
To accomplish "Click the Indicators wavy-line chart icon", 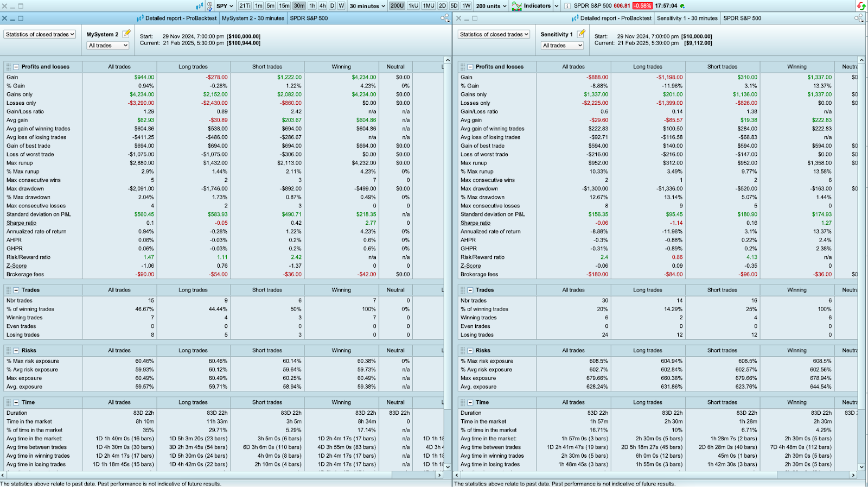I will [x=516, y=6].
